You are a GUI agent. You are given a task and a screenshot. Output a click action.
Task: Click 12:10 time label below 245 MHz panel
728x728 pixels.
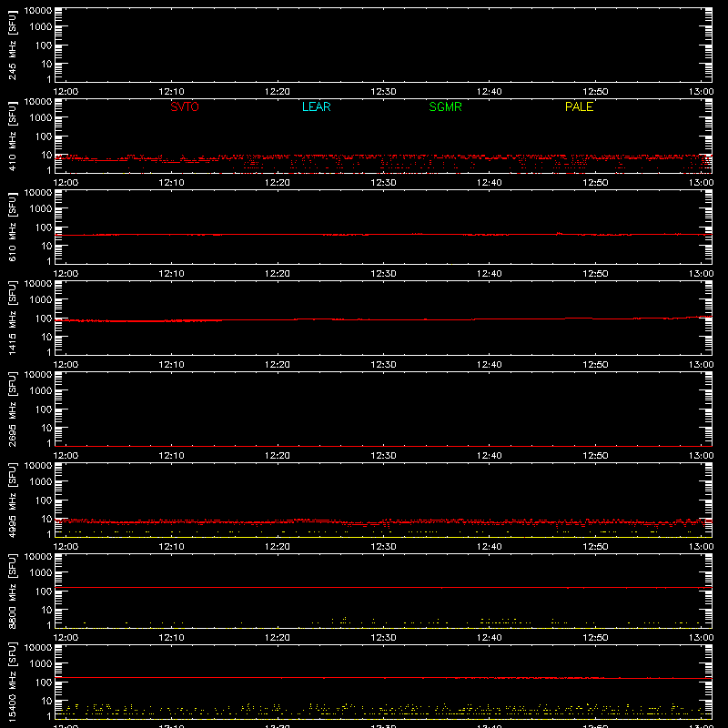click(x=171, y=92)
